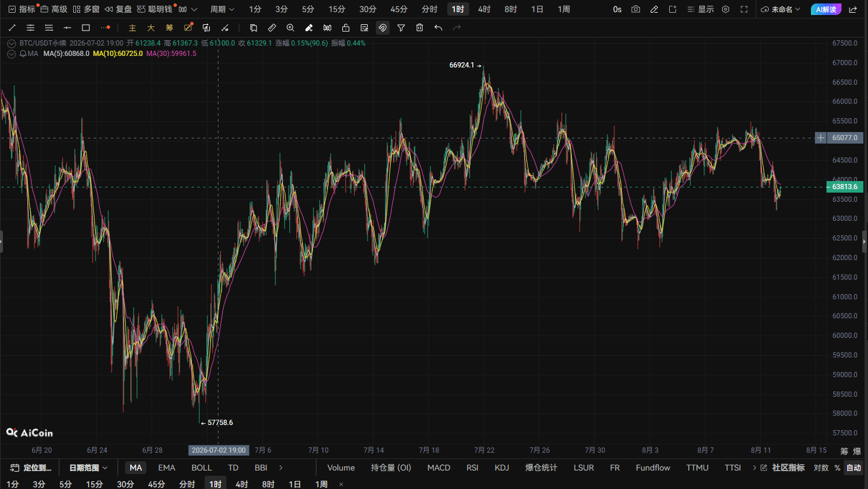Select the eraser tool

click(309, 28)
